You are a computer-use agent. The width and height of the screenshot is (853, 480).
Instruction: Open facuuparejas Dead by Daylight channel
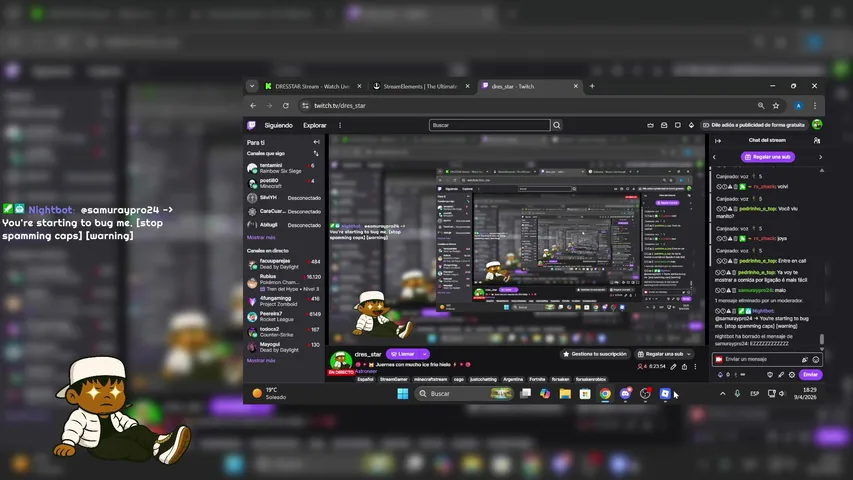[x=283, y=264]
